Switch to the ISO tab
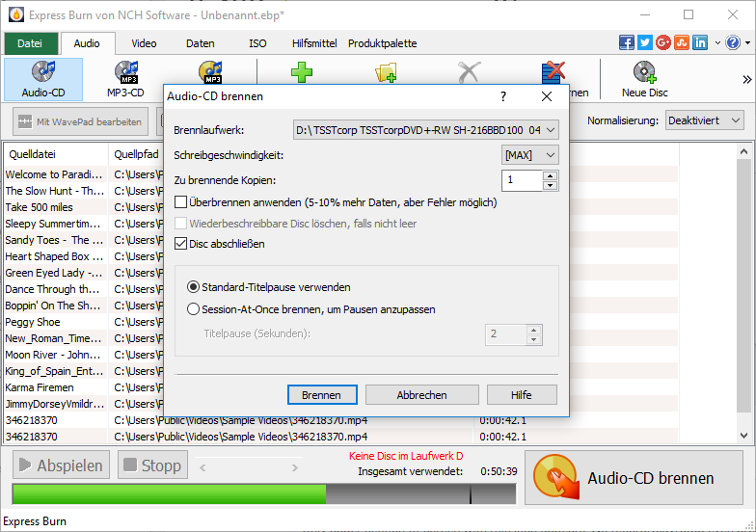 (257, 43)
